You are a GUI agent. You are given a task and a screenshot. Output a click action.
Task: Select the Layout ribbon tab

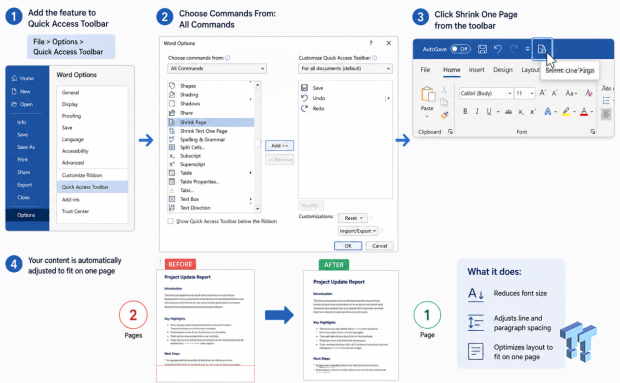[530, 70]
